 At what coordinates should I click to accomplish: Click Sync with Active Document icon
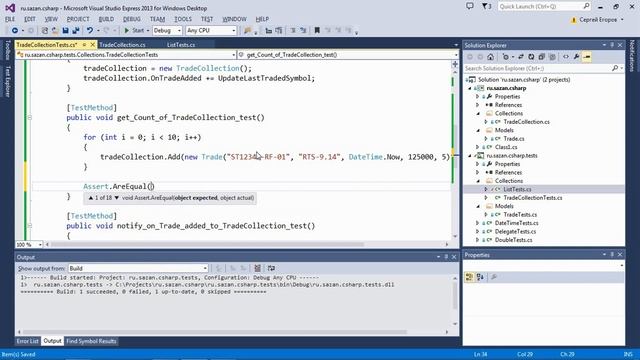point(521,57)
